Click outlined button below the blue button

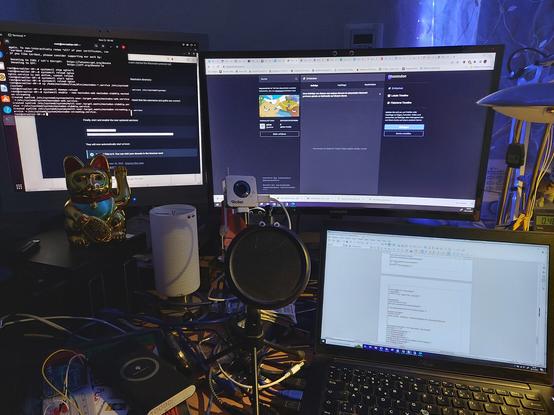point(404,134)
